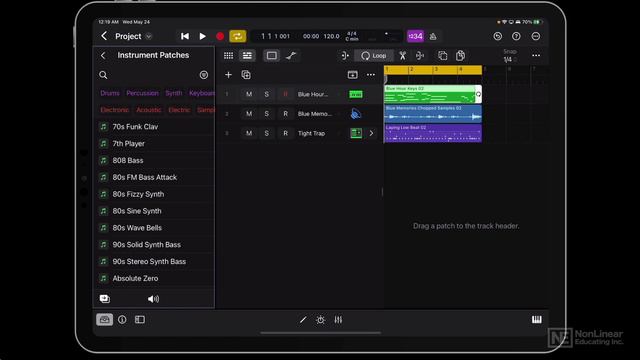The width and height of the screenshot is (640, 360).
Task: Search the instrument patches
Action: 103,75
